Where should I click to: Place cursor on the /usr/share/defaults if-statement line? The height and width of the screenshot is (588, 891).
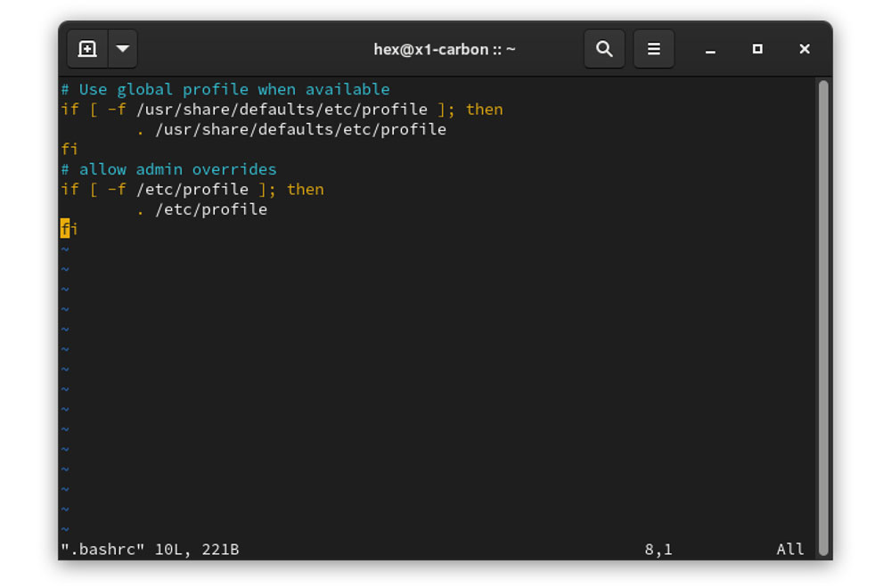[281, 110]
